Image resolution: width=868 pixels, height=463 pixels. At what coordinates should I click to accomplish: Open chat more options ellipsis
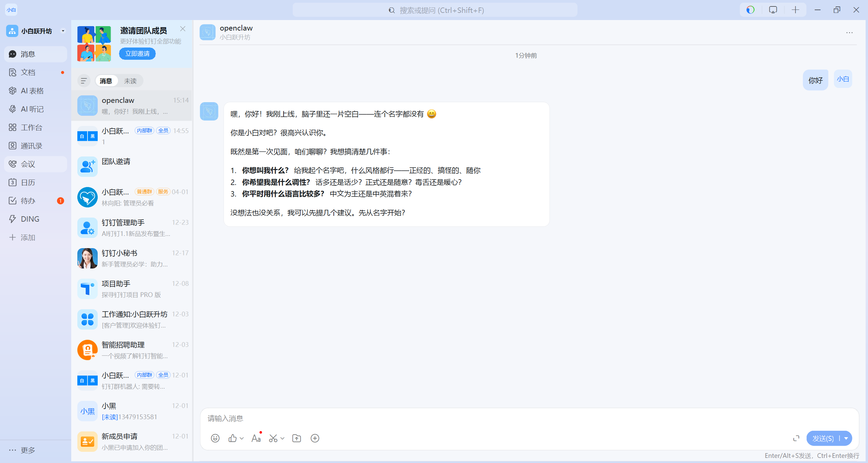coord(849,33)
